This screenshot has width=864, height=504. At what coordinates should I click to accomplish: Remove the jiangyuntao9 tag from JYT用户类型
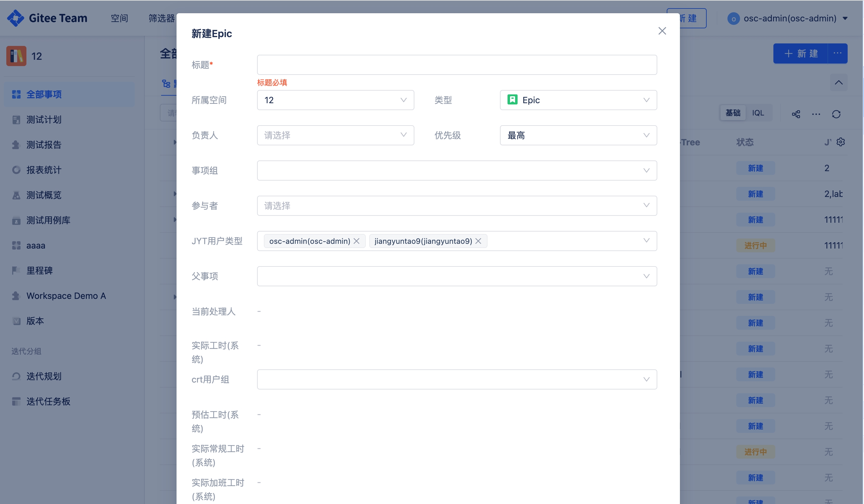pyautogui.click(x=478, y=241)
